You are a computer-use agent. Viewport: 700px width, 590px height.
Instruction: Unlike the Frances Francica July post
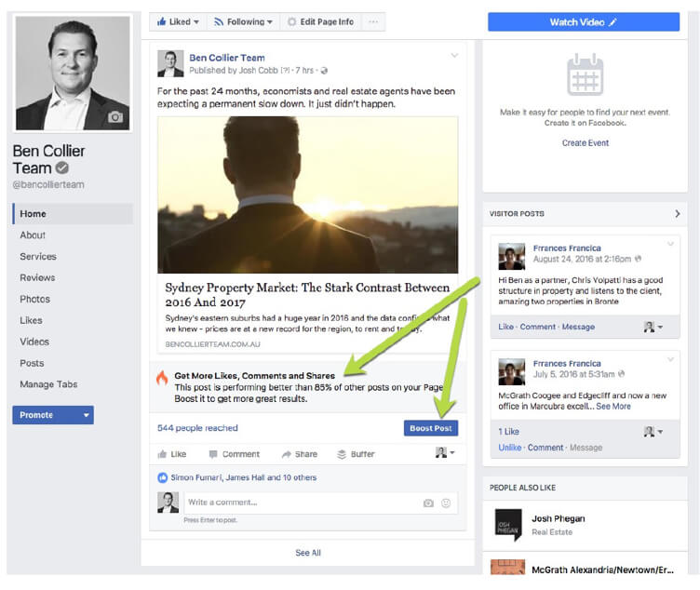click(509, 448)
